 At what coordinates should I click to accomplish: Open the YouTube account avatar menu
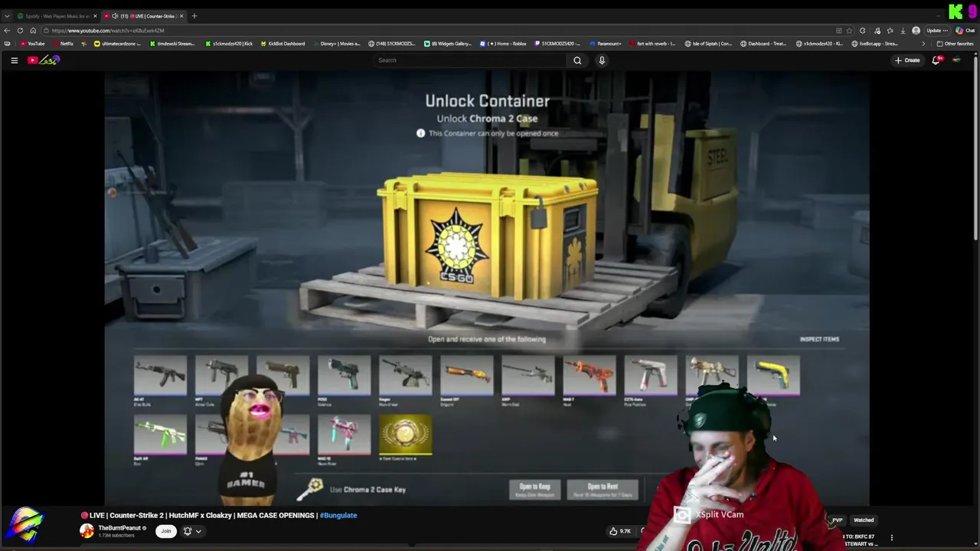tap(956, 60)
